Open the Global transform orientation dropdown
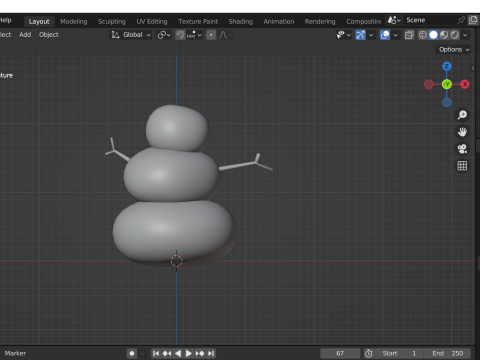 click(131, 35)
